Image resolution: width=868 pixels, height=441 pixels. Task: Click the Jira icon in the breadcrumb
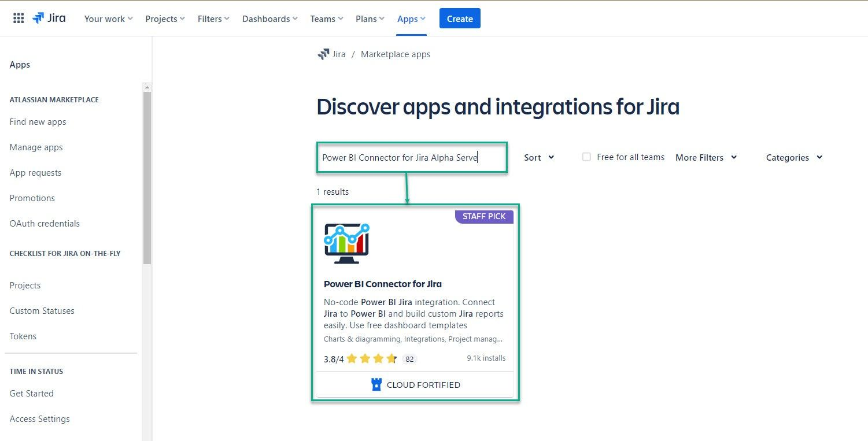(x=323, y=54)
